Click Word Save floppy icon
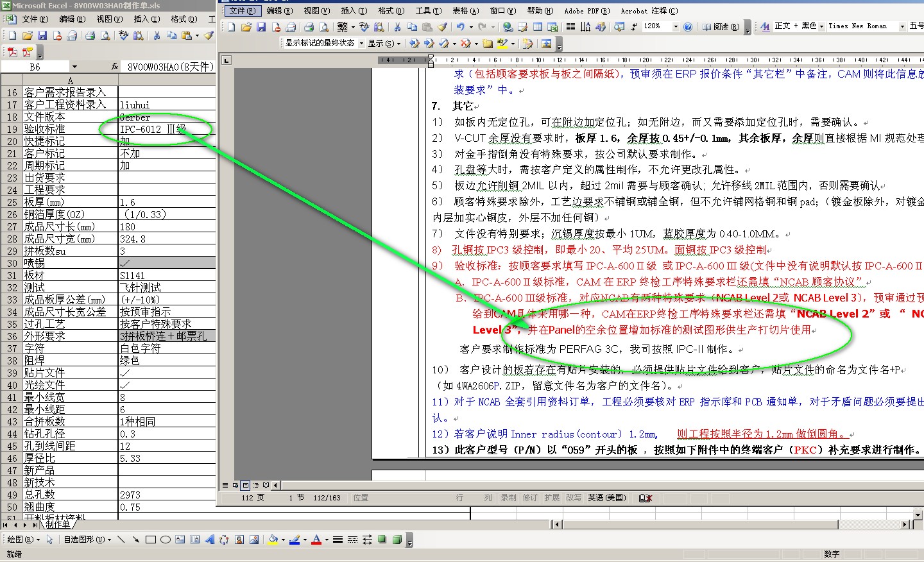 [261, 27]
